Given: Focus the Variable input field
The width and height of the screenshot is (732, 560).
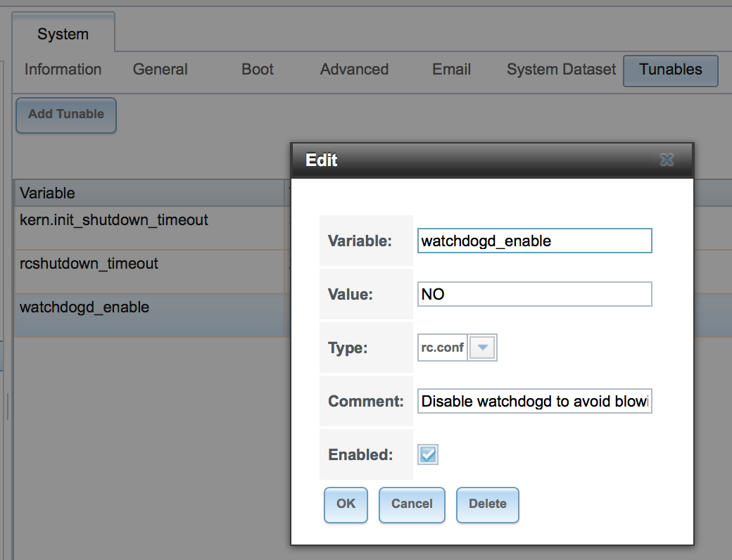Looking at the screenshot, I should [534, 241].
